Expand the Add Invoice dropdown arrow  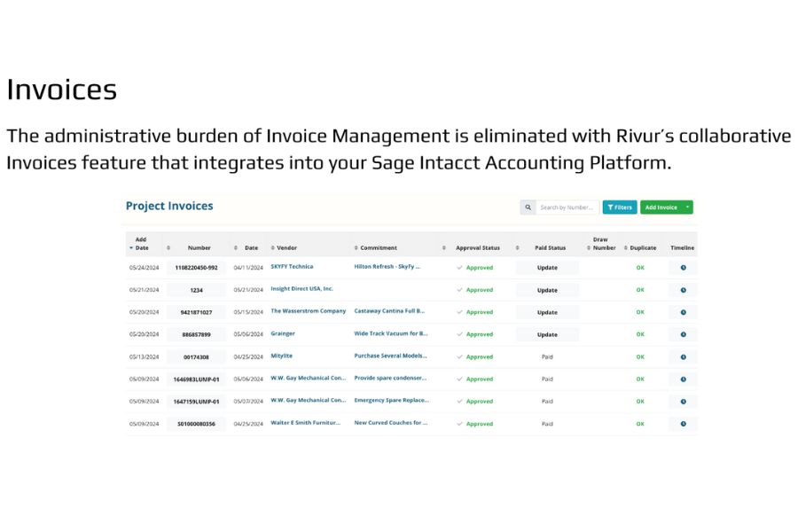tap(687, 207)
